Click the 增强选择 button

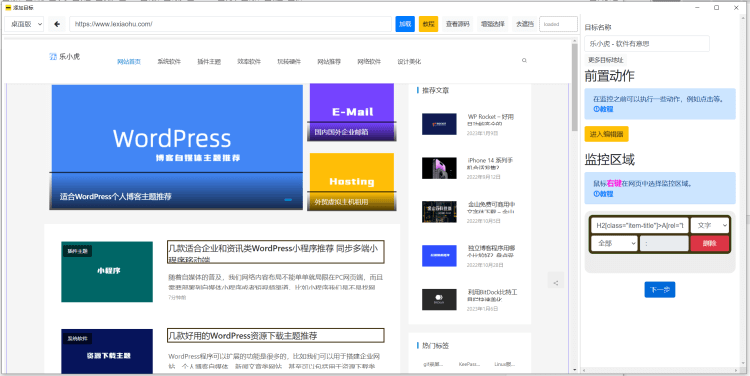(493, 24)
